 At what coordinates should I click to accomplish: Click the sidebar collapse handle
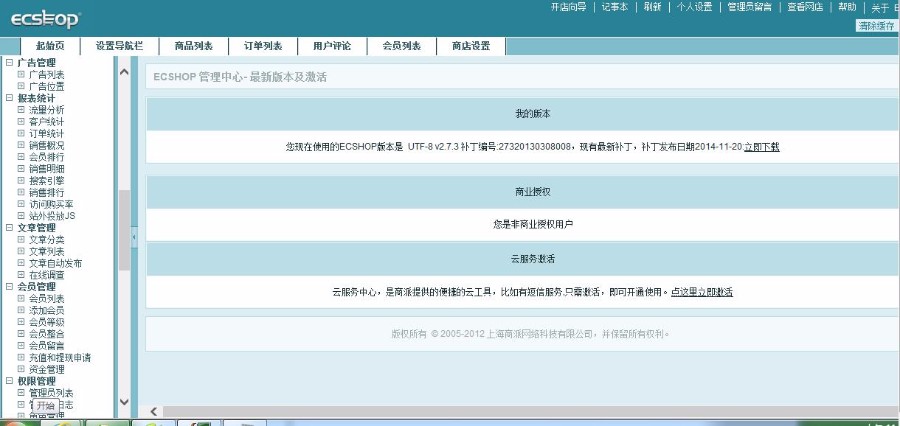pyautogui.click(x=135, y=238)
